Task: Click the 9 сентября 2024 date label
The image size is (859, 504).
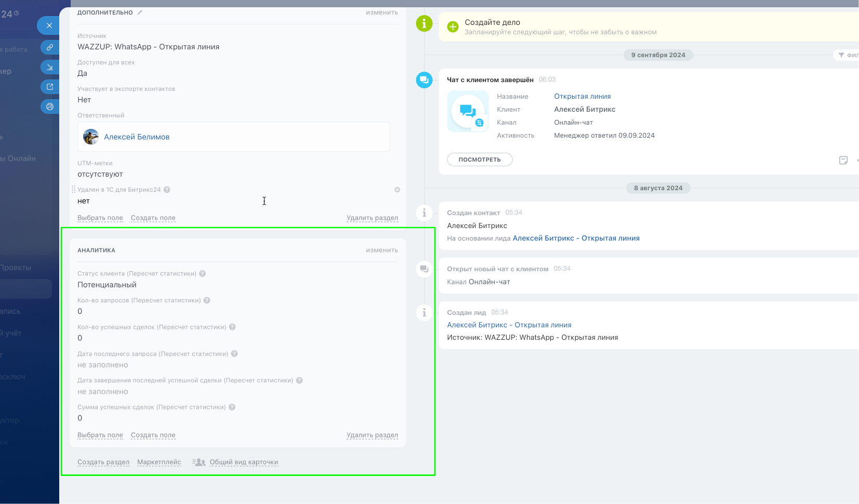Action: (658, 55)
